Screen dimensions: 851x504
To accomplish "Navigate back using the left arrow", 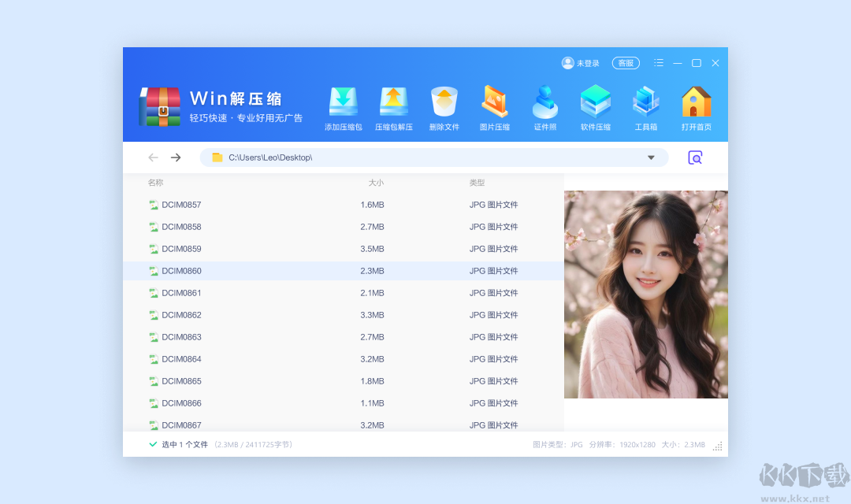I will 153,157.
